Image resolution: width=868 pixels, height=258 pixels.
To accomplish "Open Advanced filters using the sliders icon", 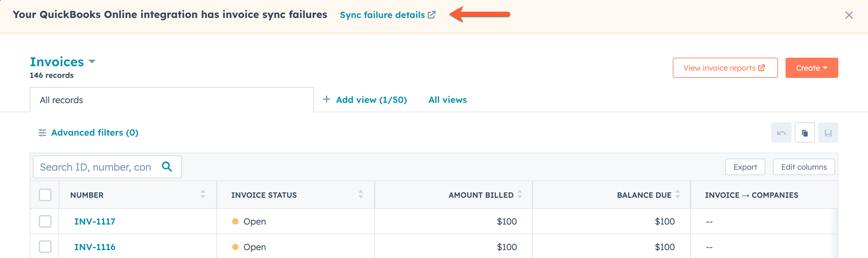I will [x=42, y=132].
